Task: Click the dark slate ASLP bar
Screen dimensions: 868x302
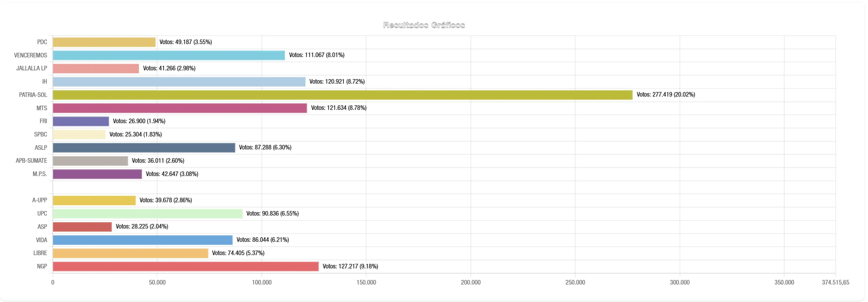Action: tap(144, 147)
